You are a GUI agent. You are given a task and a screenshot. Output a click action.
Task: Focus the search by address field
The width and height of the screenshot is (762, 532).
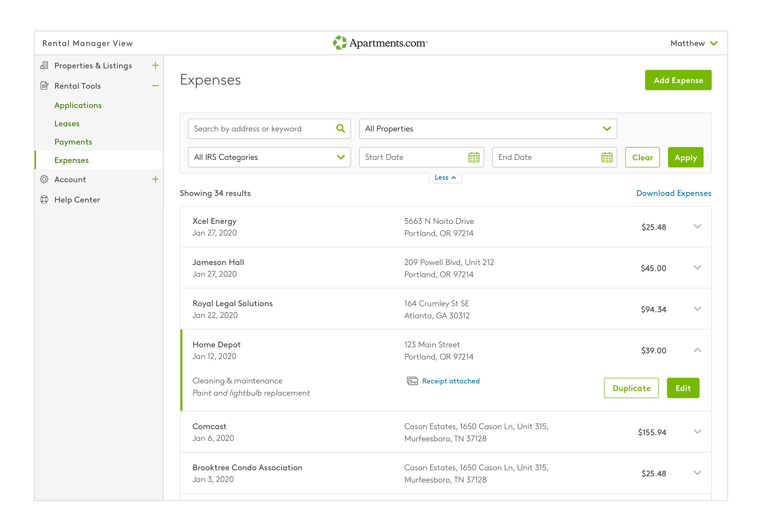tap(269, 129)
